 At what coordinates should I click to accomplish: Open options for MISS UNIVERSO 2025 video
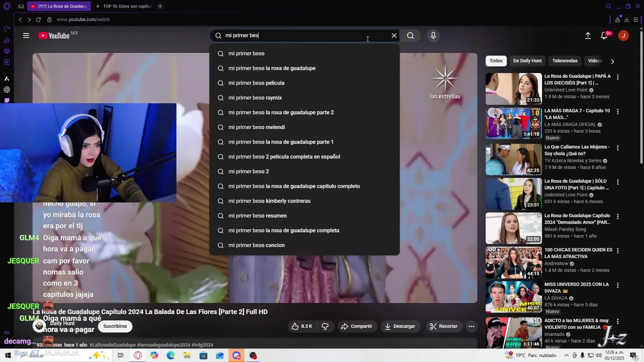618,285
